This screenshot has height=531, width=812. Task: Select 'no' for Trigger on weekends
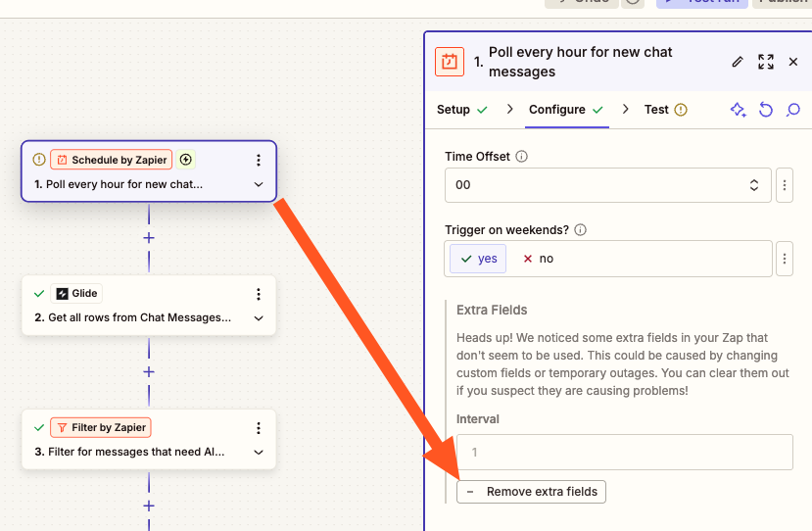tap(538, 259)
